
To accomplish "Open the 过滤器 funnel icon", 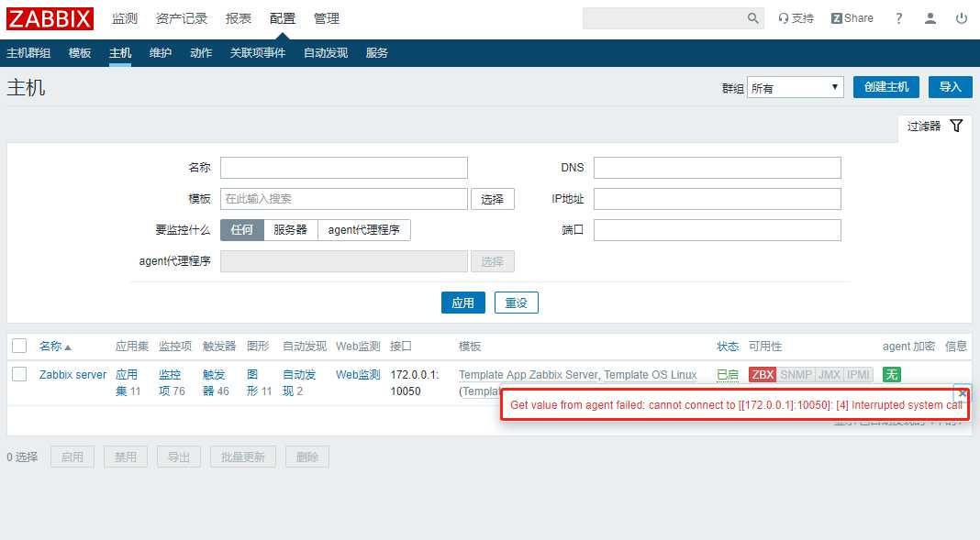I will [x=957, y=125].
